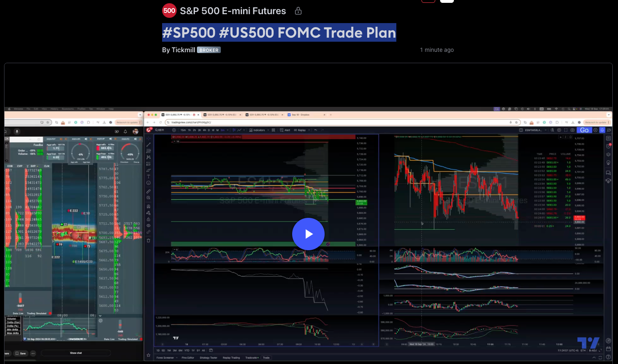Click the red 500 symbol logo

(169, 11)
